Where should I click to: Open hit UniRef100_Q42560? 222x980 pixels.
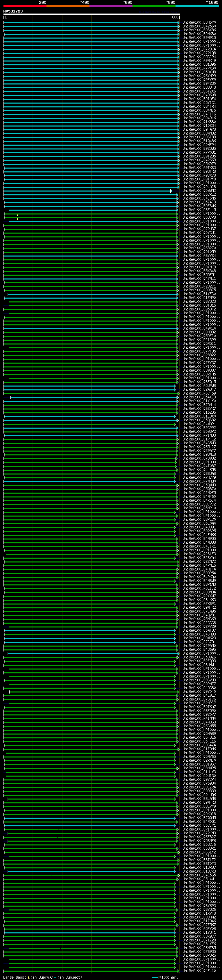[199, 26]
